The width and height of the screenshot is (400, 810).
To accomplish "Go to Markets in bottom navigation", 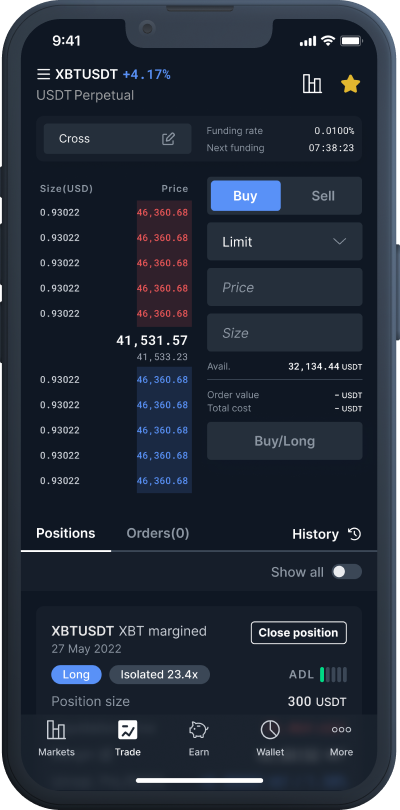I will 56,739.
